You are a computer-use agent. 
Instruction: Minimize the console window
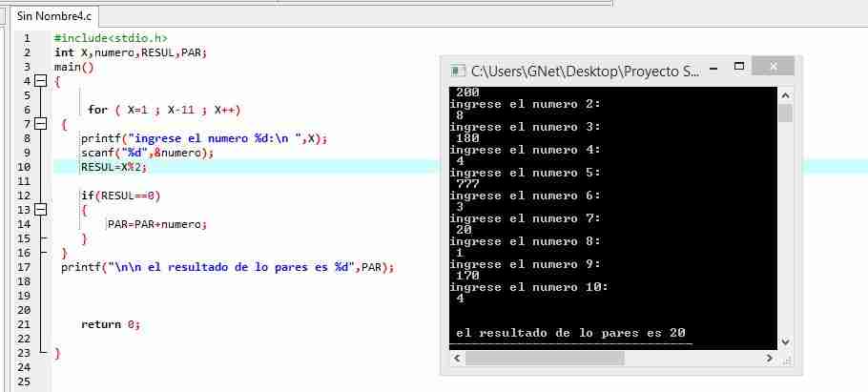coord(713,69)
